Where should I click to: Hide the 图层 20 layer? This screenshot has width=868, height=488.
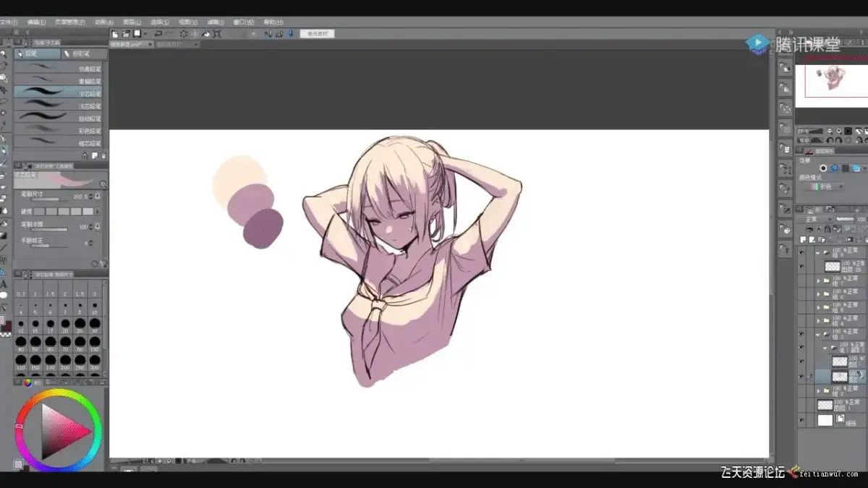tap(801, 267)
